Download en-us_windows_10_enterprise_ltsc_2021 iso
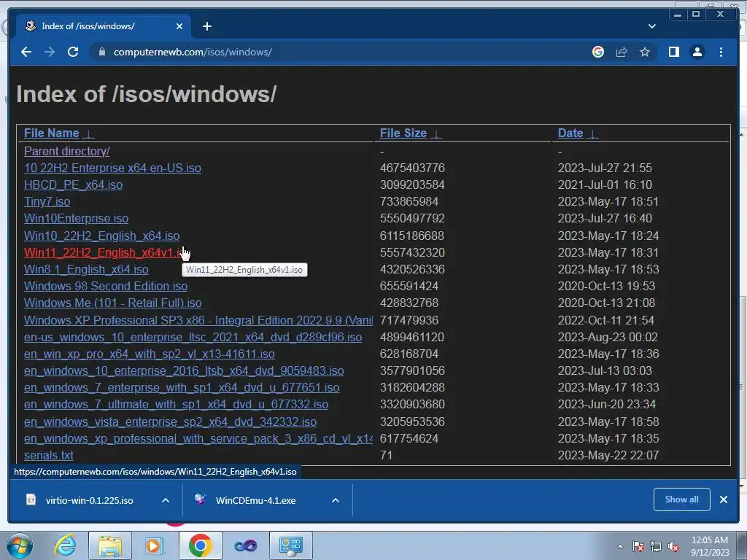747x560 pixels. pos(193,337)
